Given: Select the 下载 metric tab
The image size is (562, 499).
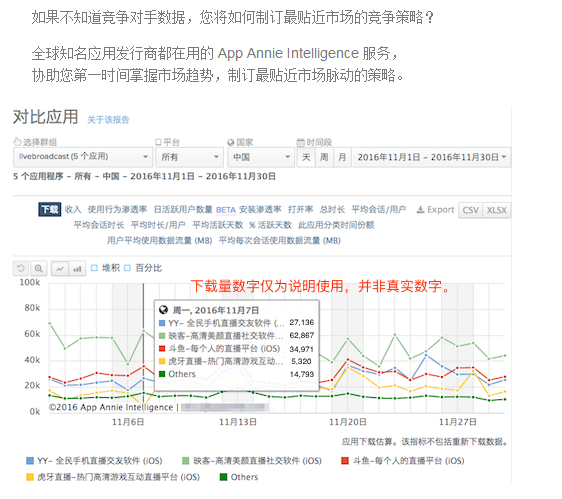Looking at the screenshot, I should [x=49, y=209].
